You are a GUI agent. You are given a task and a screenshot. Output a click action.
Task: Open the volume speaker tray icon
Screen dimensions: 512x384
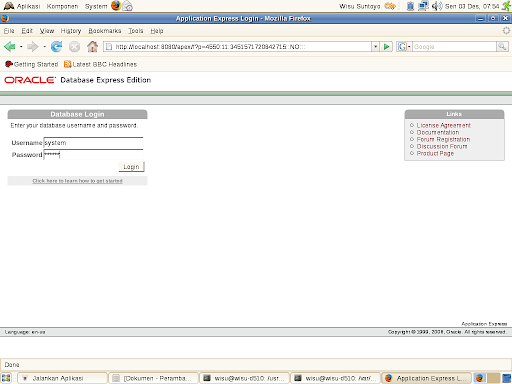437,6
